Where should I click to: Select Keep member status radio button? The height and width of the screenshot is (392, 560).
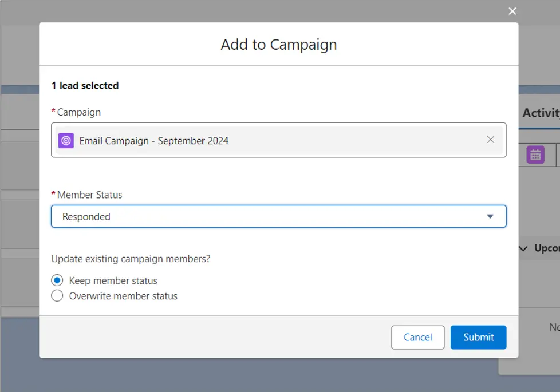tap(57, 280)
